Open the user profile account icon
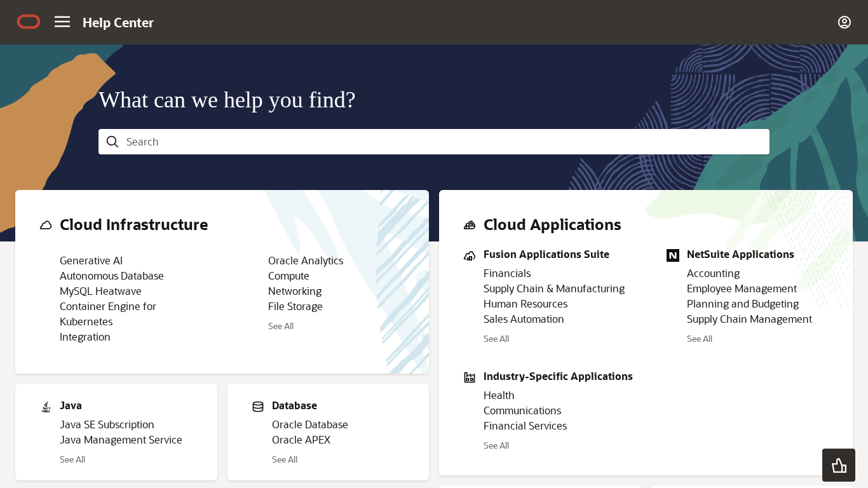This screenshot has height=488, width=868. pyautogui.click(x=844, y=22)
